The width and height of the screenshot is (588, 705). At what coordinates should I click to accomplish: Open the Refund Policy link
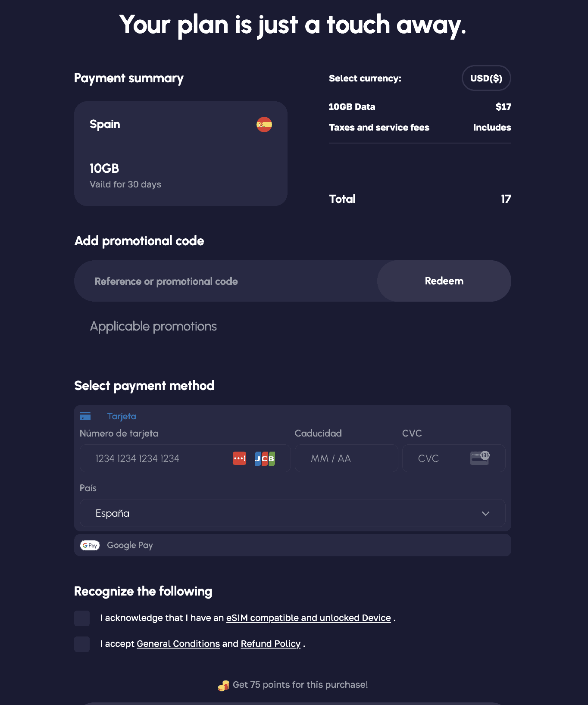(x=270, y=644)
